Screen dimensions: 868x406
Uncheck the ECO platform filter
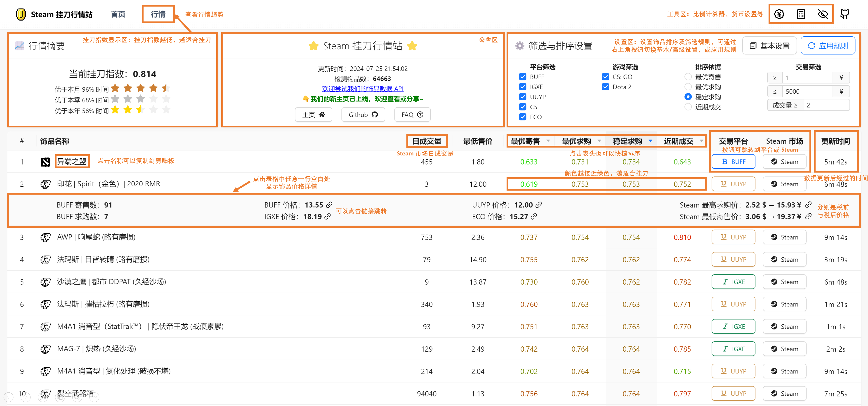(523, 117)
